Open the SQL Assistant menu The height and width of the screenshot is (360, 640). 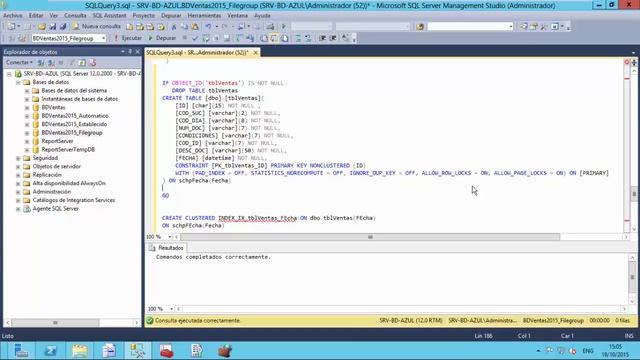pos(109,16)
